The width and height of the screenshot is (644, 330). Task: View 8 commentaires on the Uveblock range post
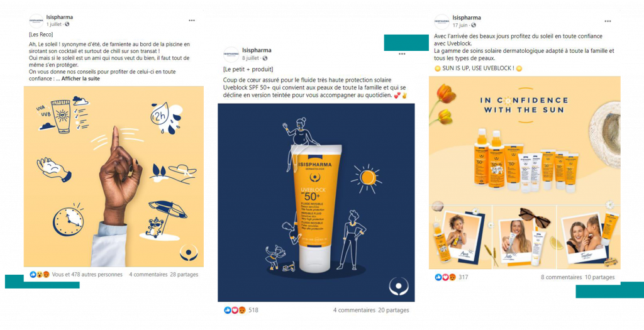[x=561, y=277]
